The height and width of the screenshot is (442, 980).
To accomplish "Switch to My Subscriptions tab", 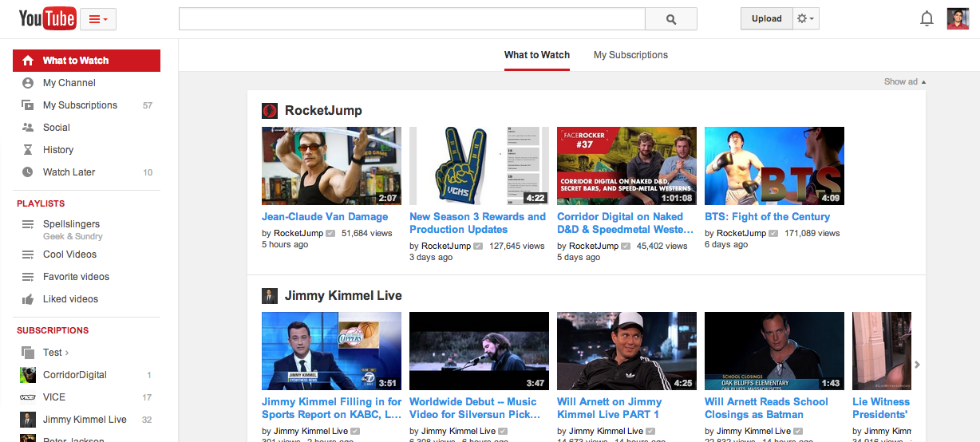I will (x=630, y=55).
